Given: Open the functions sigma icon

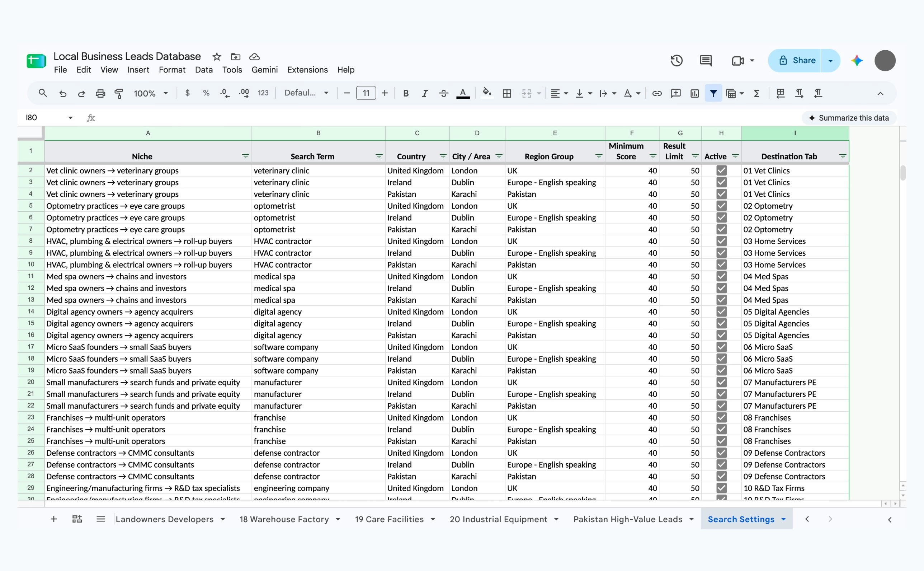Looking at the screenshot, I should pos(757,93).
